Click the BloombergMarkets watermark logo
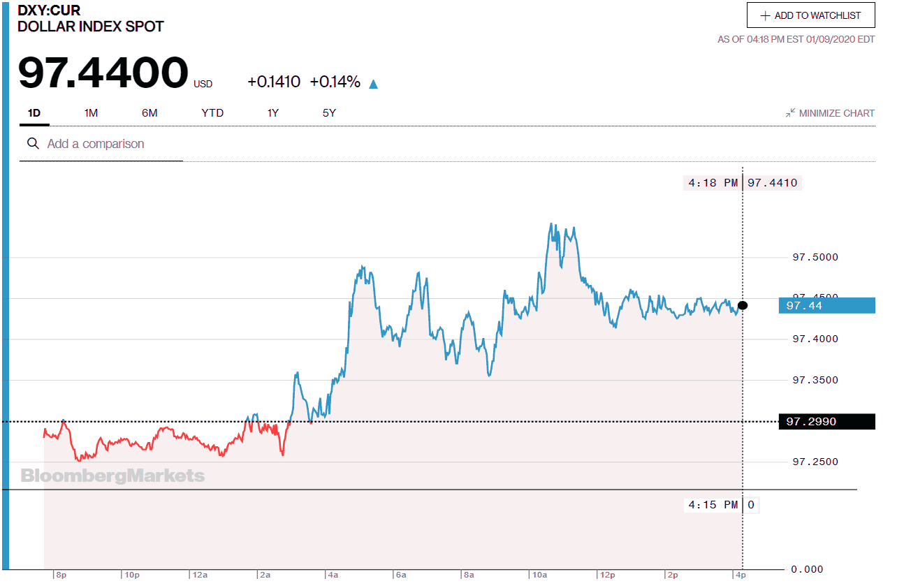Screen dimensions: 904x588 [112, 476]
